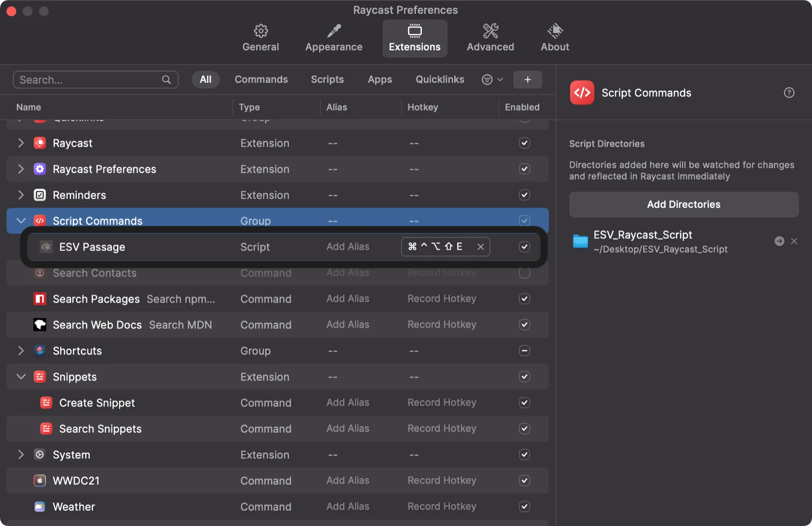Screen dimensions: 812x526
Task: Uncheck the Weather command checkbox
Action: [x=524, y=507]
